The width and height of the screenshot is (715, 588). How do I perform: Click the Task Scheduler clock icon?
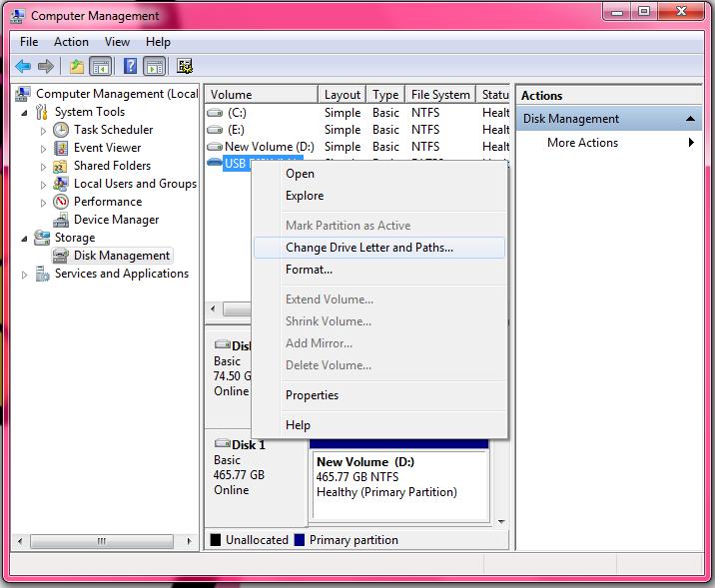click(61, 130)
